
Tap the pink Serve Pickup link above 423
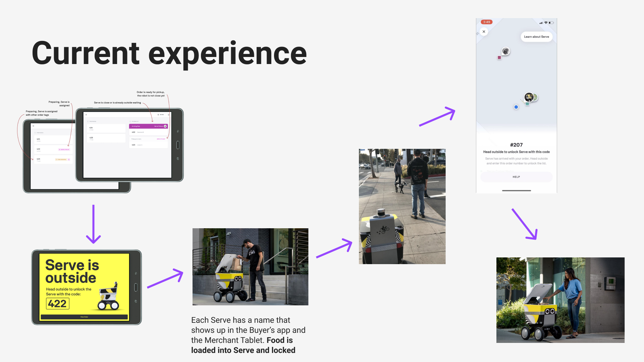pyautogui.click(x=161, y=139)
